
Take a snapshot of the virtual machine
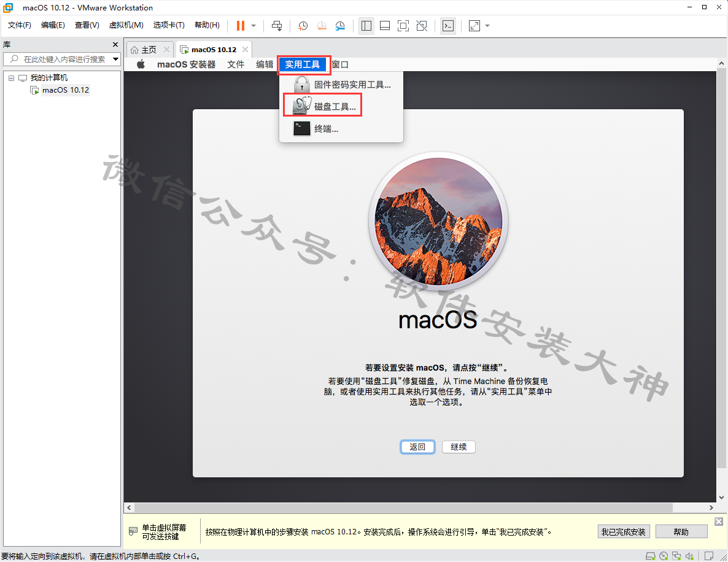click(x=303, y=26)
